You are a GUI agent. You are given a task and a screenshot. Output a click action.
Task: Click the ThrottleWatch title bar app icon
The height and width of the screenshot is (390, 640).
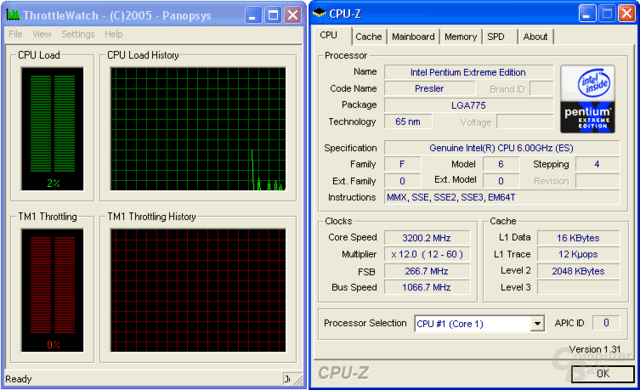13,15
